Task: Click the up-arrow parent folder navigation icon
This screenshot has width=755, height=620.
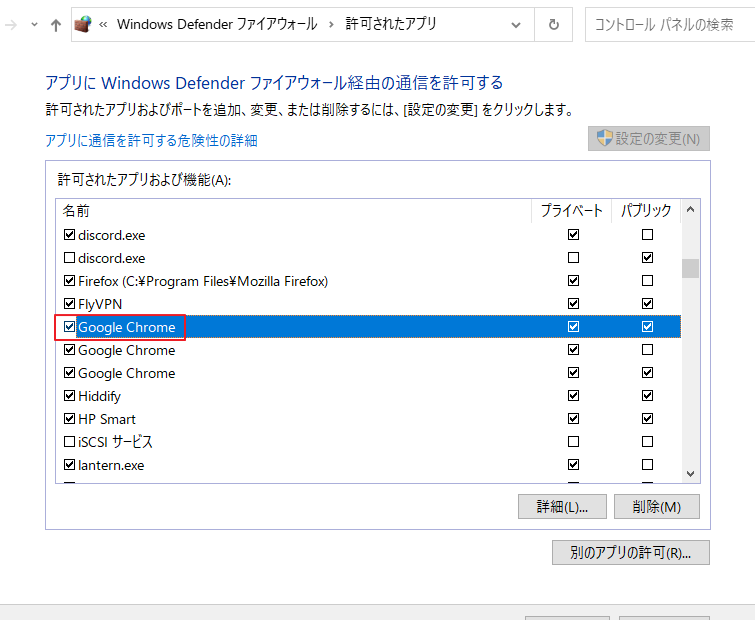Action: pos(55,24)
